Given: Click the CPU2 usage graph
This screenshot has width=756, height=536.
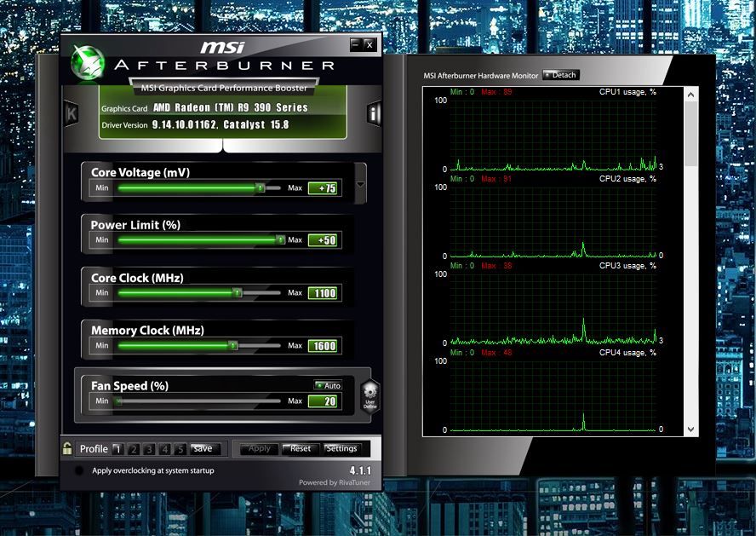Looking at the screenshot, I should click(553, 221).
